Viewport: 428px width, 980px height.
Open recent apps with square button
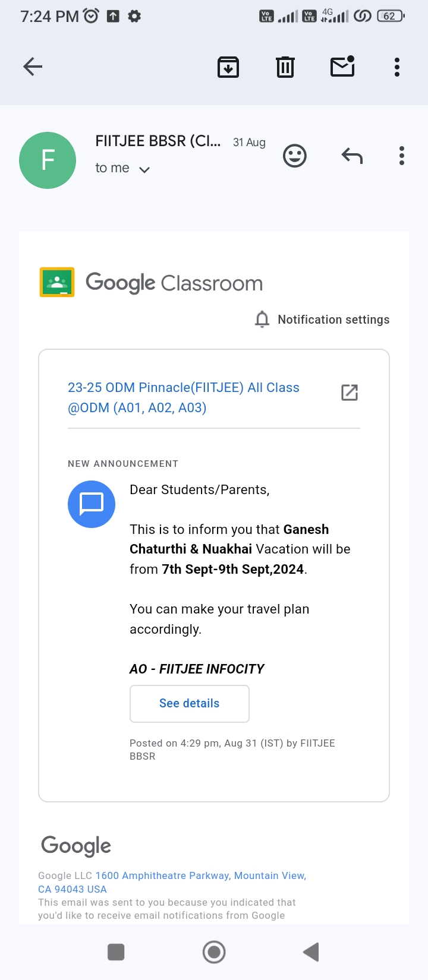coord(116,952)
